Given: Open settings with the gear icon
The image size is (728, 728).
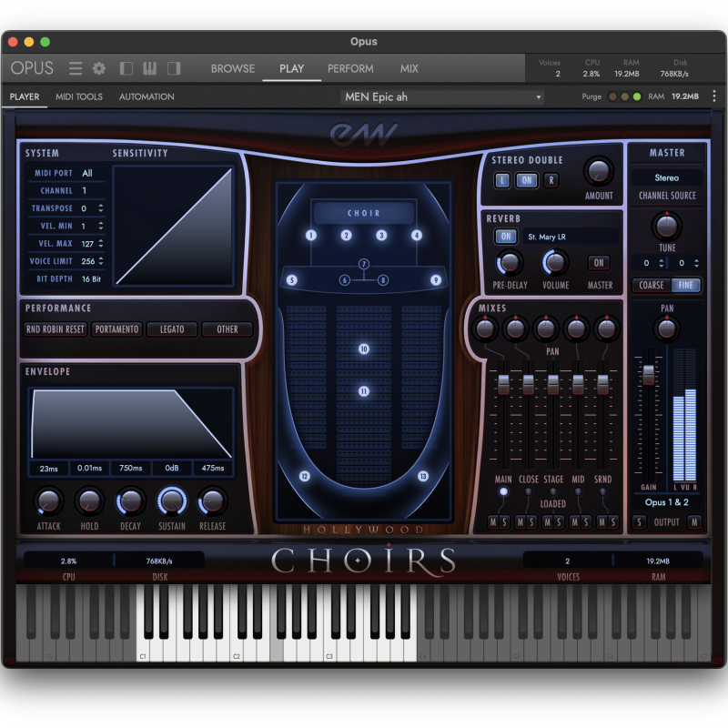Looking at the screenshot, I should 99,68.
